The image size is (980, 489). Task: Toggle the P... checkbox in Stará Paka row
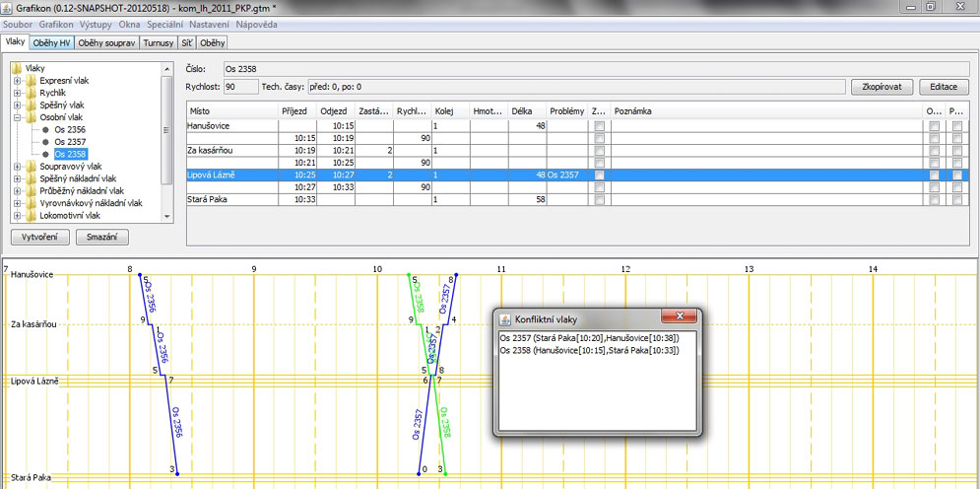(x=958, y=199)
